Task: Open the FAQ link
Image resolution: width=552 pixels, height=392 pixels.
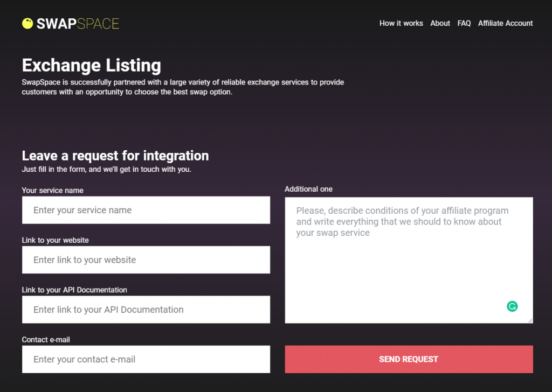Action: [464, 23]
